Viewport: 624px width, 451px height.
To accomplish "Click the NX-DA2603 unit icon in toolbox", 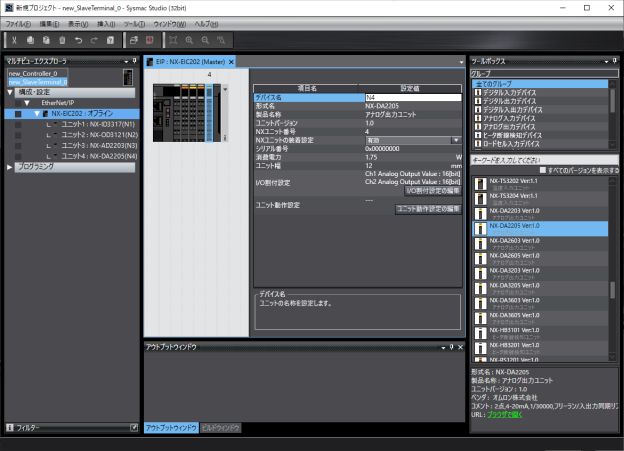I will (481, 243).
